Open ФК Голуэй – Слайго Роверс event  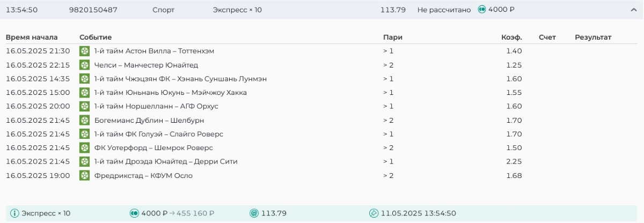[x=158, y=134]
